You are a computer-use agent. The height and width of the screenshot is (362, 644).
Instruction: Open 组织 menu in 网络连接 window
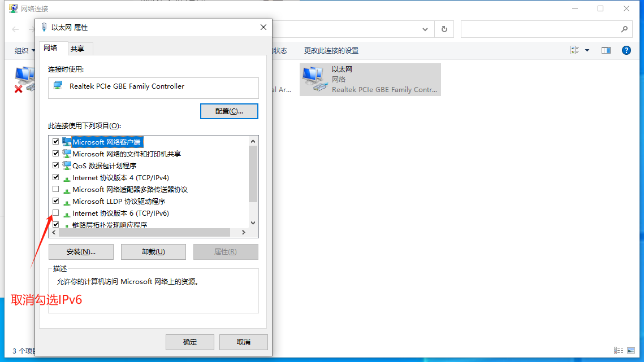click(25, 50)
